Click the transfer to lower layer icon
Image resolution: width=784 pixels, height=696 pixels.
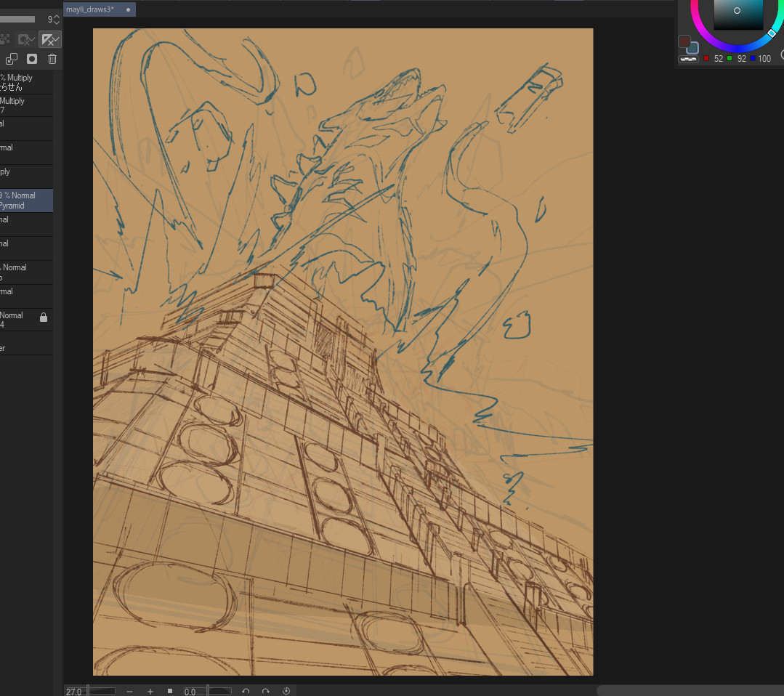(12, 59)
